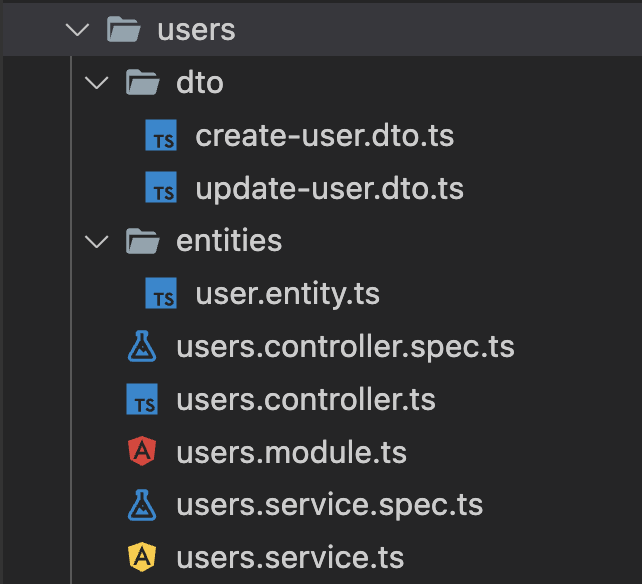Viewport: 642px width, 584px height.
Task: Click the users folder icon
Action: coord(123,30)
